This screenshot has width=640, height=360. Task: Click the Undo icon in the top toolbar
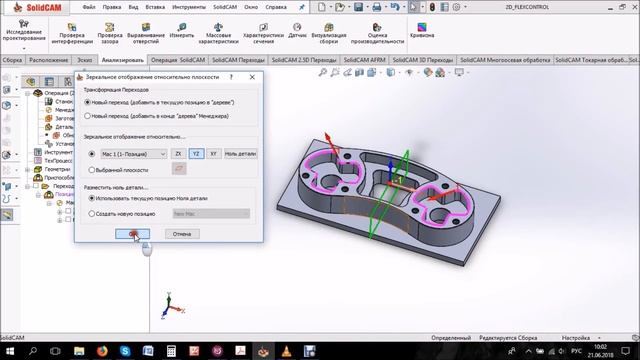coord(395,7)
